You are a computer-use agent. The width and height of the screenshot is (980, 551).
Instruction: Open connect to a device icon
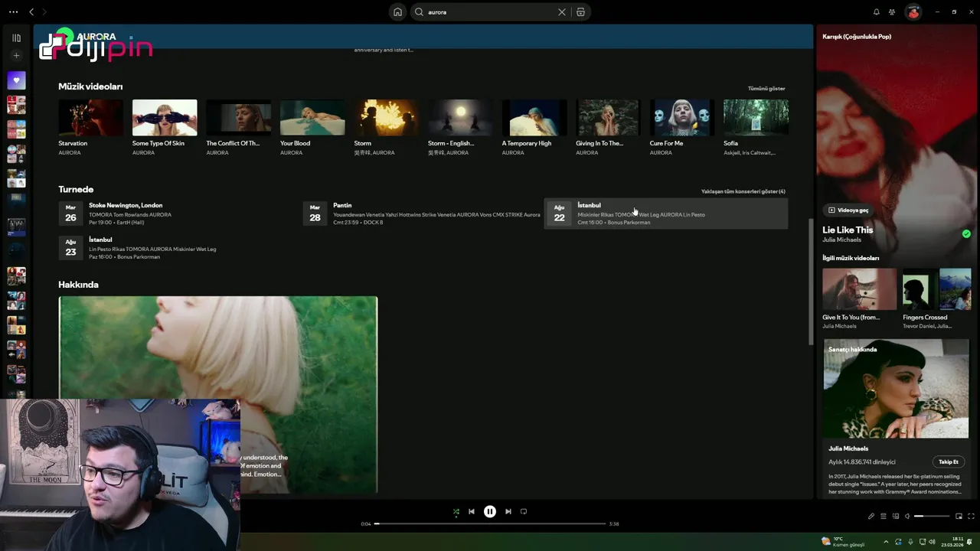[x=896, y=517]
